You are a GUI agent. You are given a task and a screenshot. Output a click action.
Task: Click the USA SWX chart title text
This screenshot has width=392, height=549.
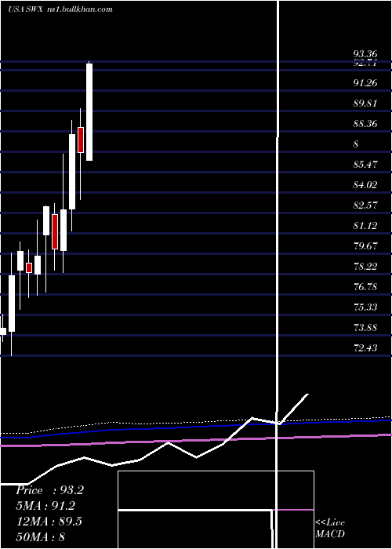25,9
